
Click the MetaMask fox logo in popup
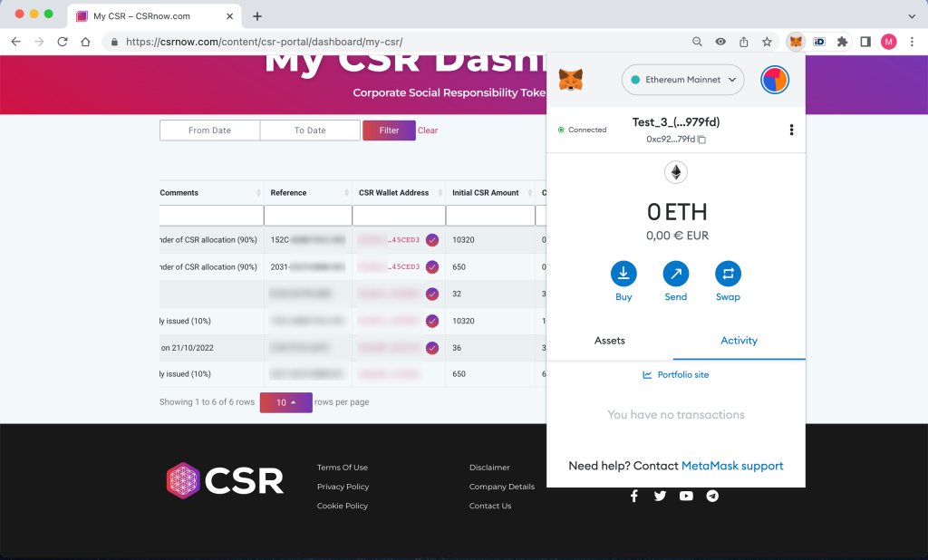(x=571, y=80)
